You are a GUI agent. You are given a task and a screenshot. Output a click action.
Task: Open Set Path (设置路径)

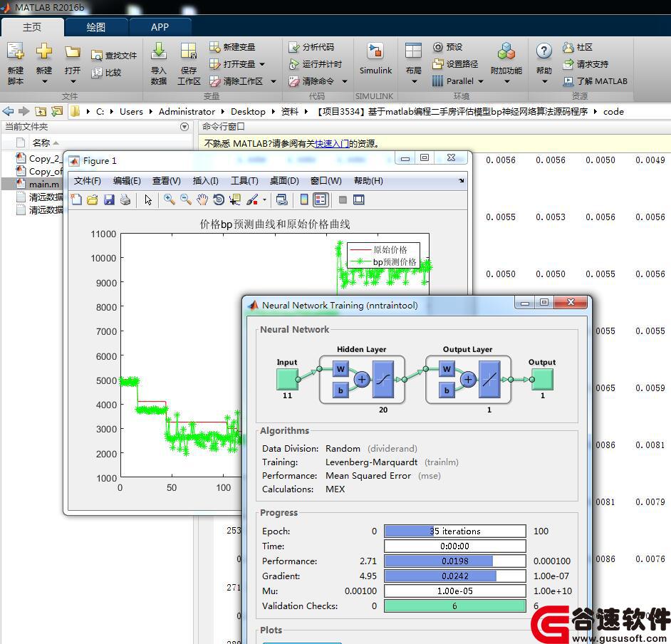point(455,64)
